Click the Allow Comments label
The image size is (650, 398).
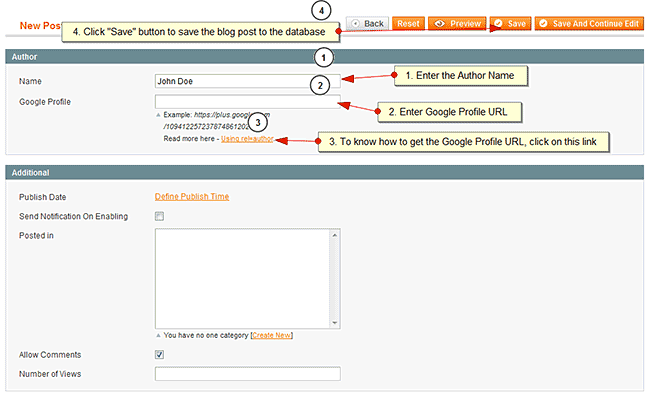(x=50, y=354)
